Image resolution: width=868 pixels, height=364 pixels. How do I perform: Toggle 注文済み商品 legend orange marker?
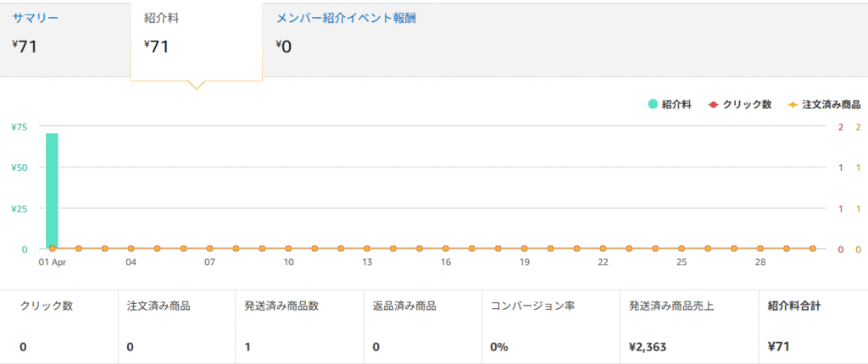[x=793, y=105]
